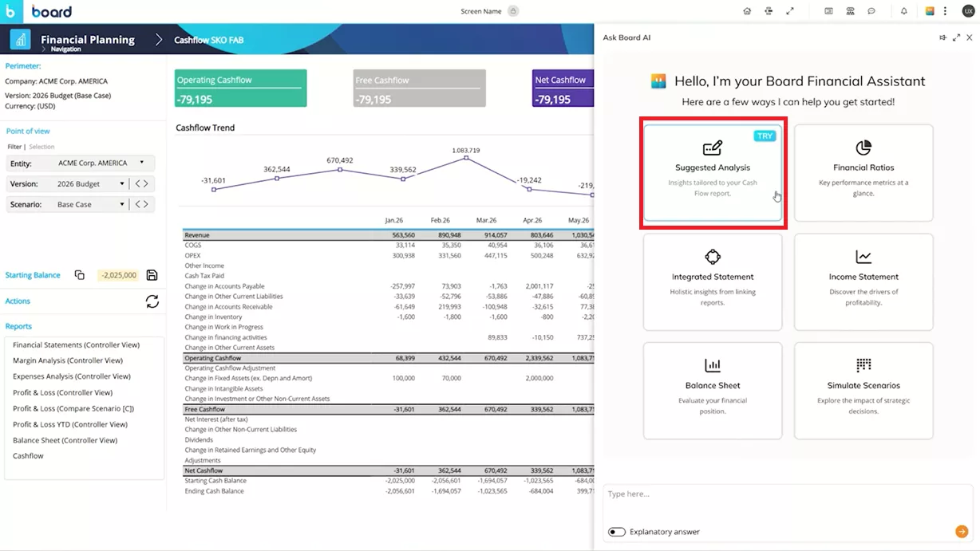Open the notifications bell

[x=904, y=11]
